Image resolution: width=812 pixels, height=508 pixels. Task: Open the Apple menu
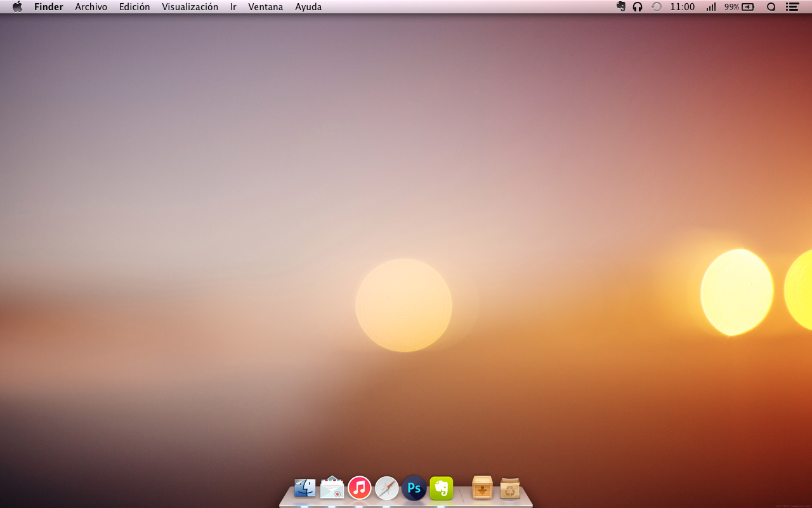click(x=18, y=6)
